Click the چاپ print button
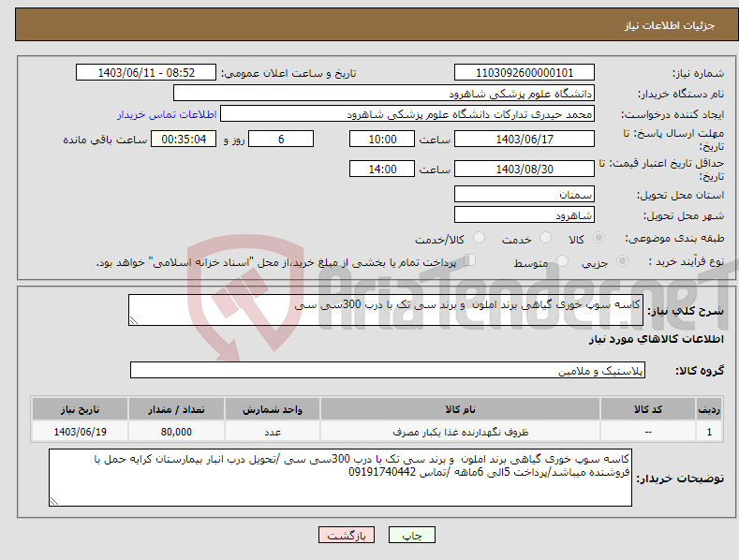The image size is (739, 560). coord(411,535)
